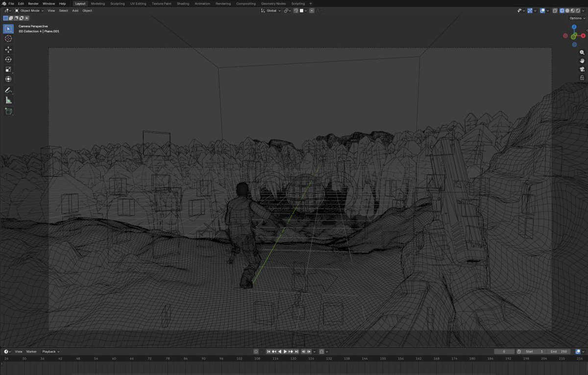The image size is (588, 375).
Task: Open the Render menu
Action: [33, 3]
